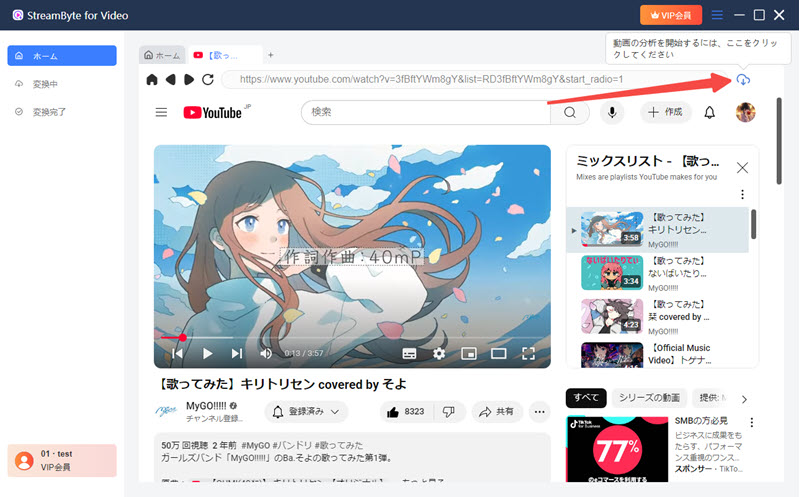The height and width of the screenshot is (497, 800).
Task: Open the YouTube account avatar
Action: [745, 112]
